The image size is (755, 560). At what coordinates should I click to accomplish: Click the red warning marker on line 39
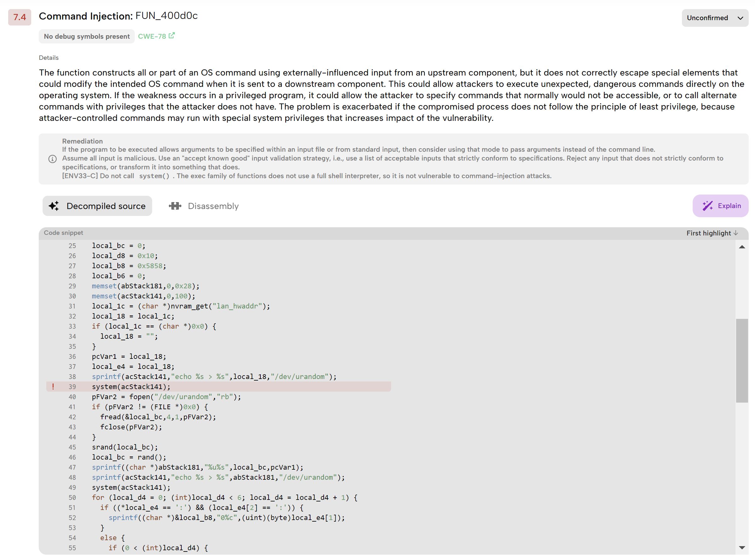click(53, 387)
